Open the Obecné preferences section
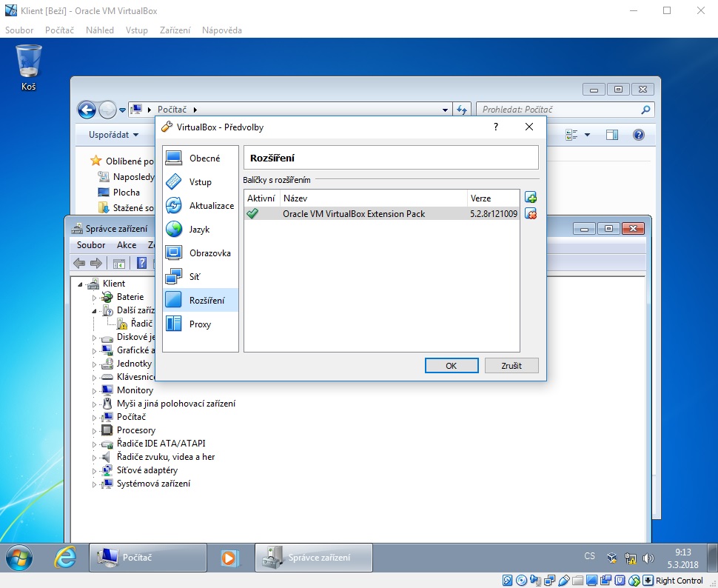This screenshot has width=718, height=588. (201, 158)
